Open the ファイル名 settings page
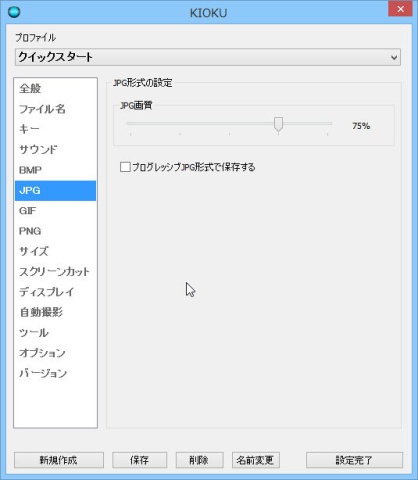This screenshot has width=418, height=480. [55, 109]
